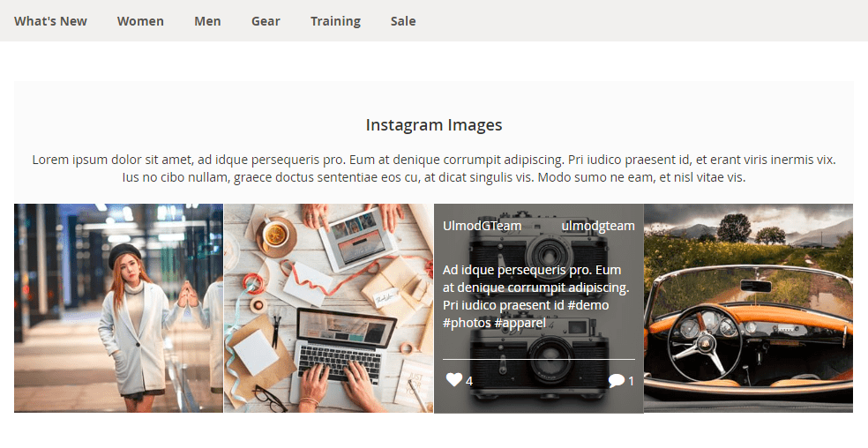Screen dimensions: 868x448
Task: Click the #apparel hashtag
Action: click(x=520, y=323)
